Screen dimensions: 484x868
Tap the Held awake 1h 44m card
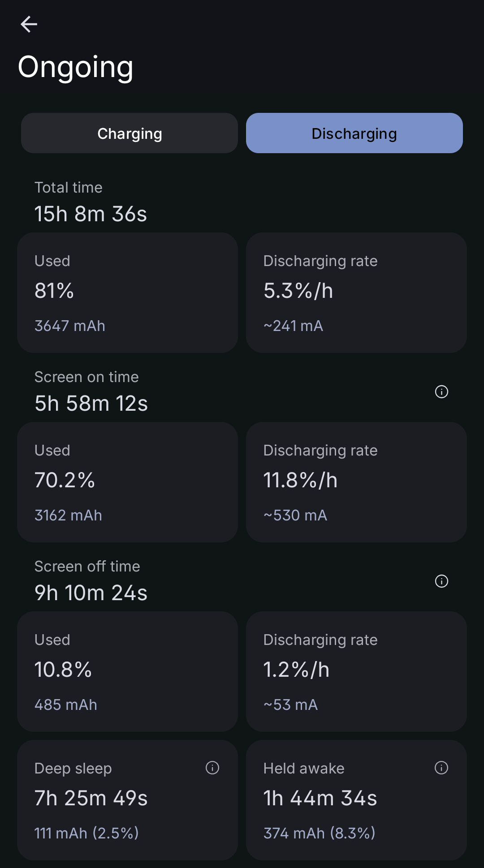pos(356,800)
